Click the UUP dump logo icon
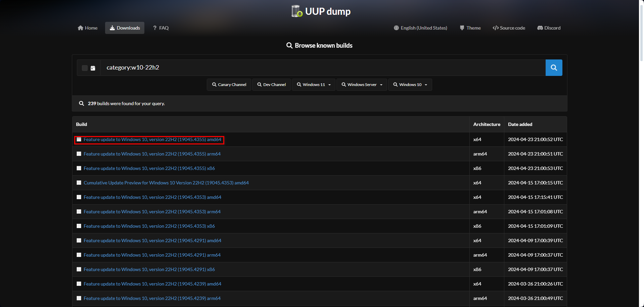644x307 pixels. tap(297, 11)
